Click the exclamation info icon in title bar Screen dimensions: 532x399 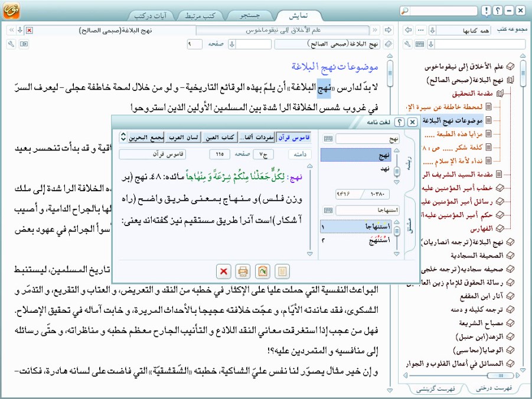pyautogui.click(x=486, y=11)
